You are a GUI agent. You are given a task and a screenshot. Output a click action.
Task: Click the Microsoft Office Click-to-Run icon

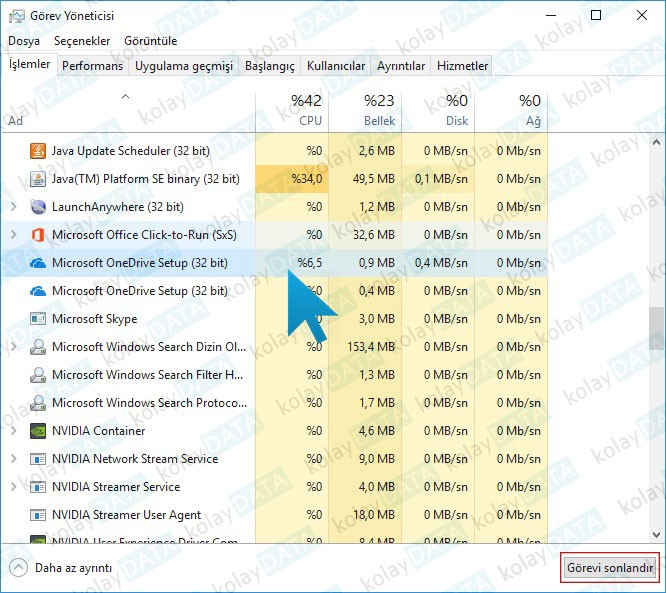pyautogui.click(x=38, y=235)
